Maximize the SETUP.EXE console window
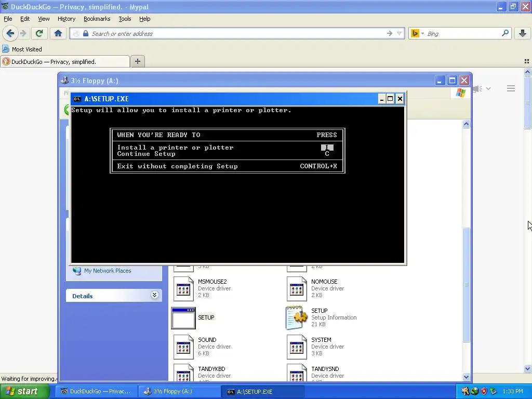532x399 pixels. pyautogui.click(x=390, y=99)
